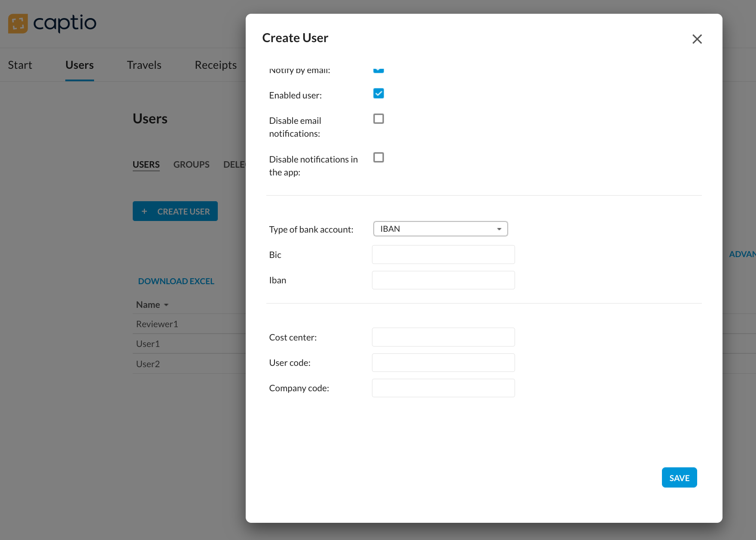Select the Cost center field
Viewport: 756px width, 540px height.
tap(443, 337)
